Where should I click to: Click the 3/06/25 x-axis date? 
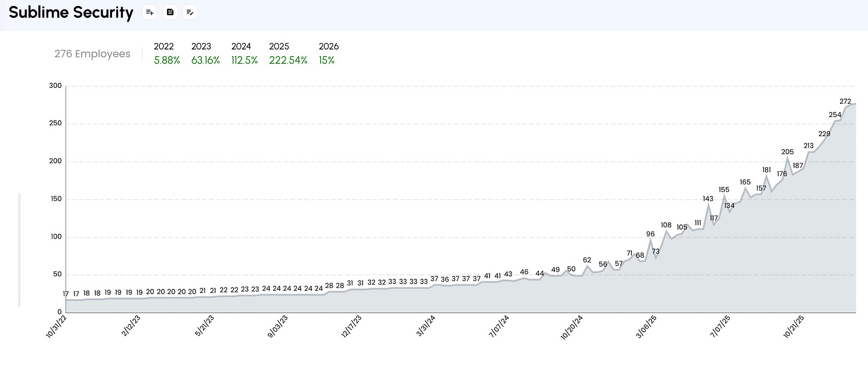point(647,326)
